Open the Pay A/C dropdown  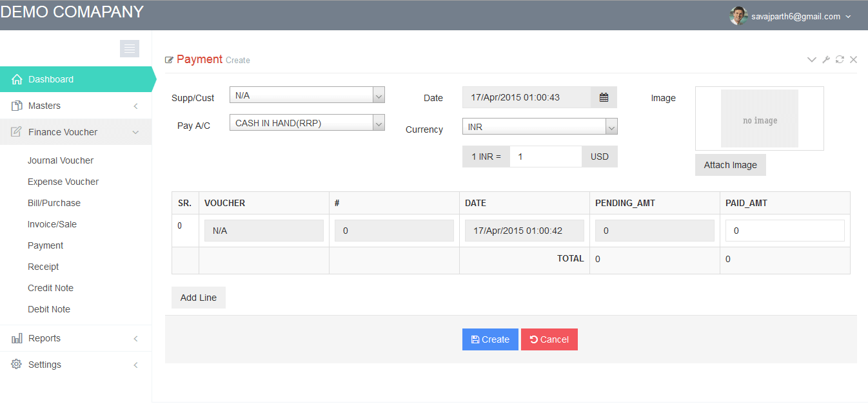click(307, 122)
